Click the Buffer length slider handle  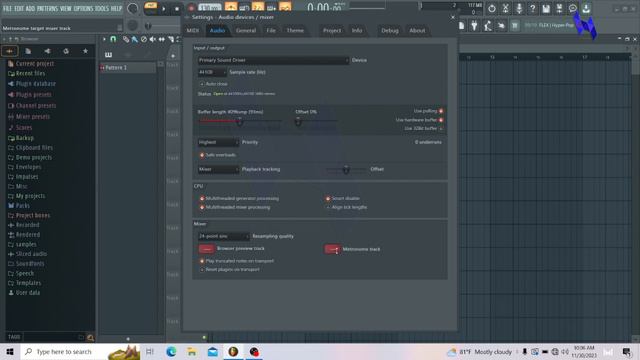pos(240,121)
